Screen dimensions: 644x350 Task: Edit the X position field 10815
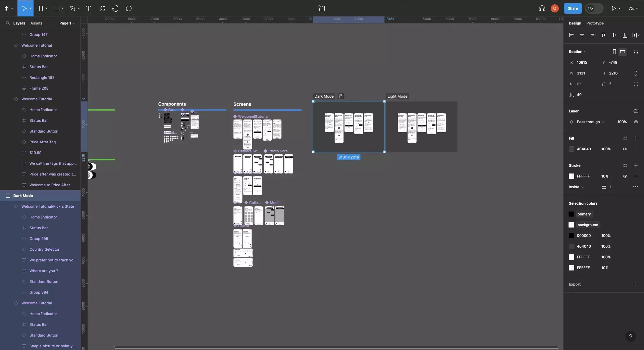[583, 62]
